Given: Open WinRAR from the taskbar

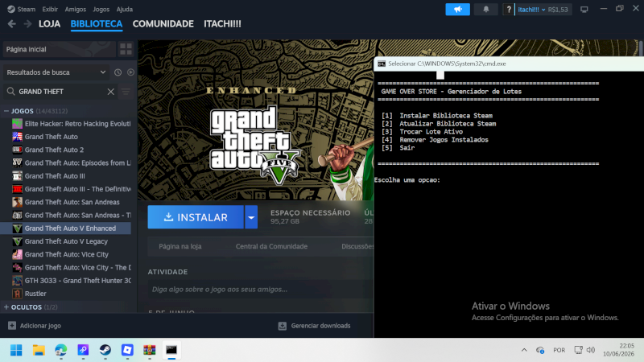Looking at the screenshot, I should pyautogui.click(x=150, y=350).
